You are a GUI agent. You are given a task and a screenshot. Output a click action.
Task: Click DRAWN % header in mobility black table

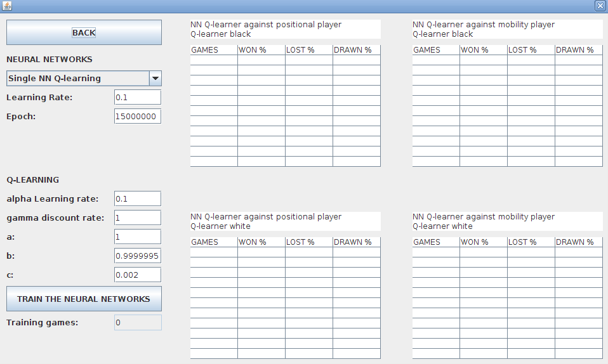click(579, 50)
